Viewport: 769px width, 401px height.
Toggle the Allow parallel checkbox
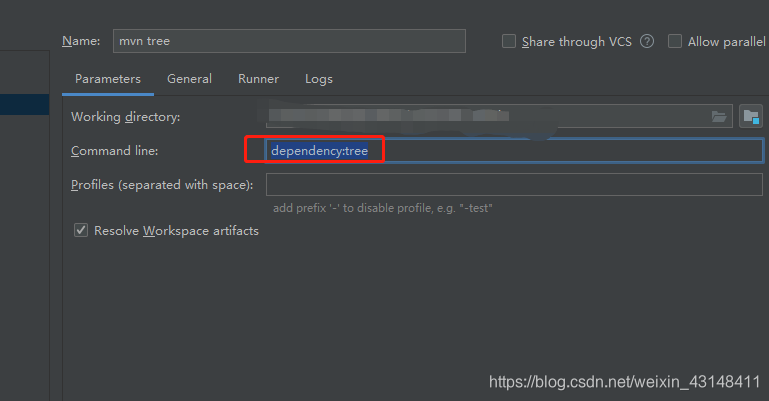coord(675,41)
